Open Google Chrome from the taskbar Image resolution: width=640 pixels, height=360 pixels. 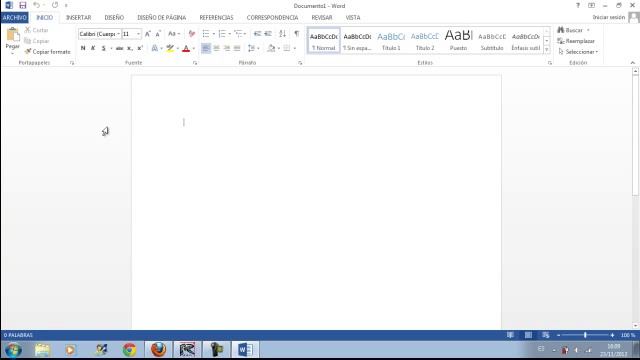(129, 350)
